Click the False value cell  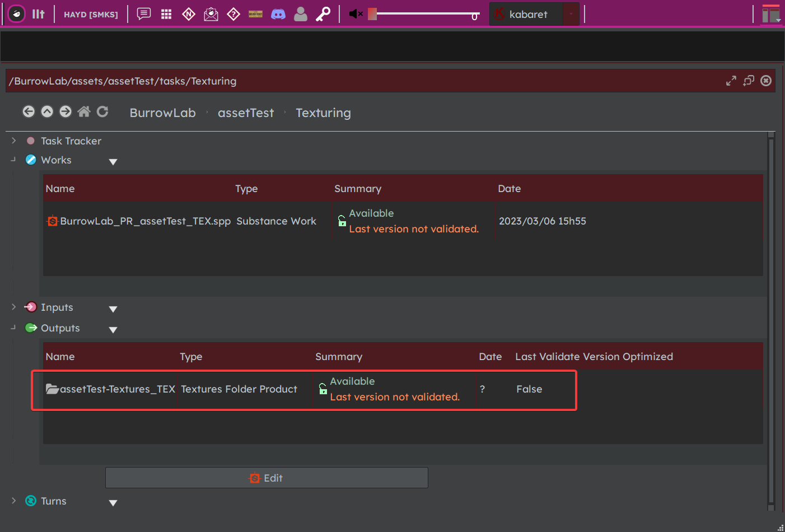point(529,389)
